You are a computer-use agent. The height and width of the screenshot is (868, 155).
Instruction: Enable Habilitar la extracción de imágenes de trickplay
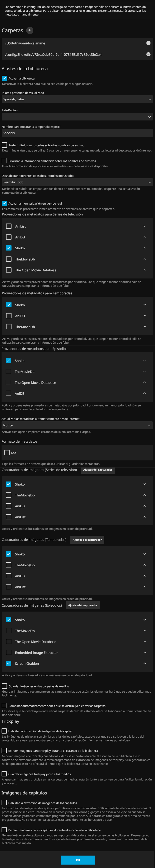pos(4,731)
